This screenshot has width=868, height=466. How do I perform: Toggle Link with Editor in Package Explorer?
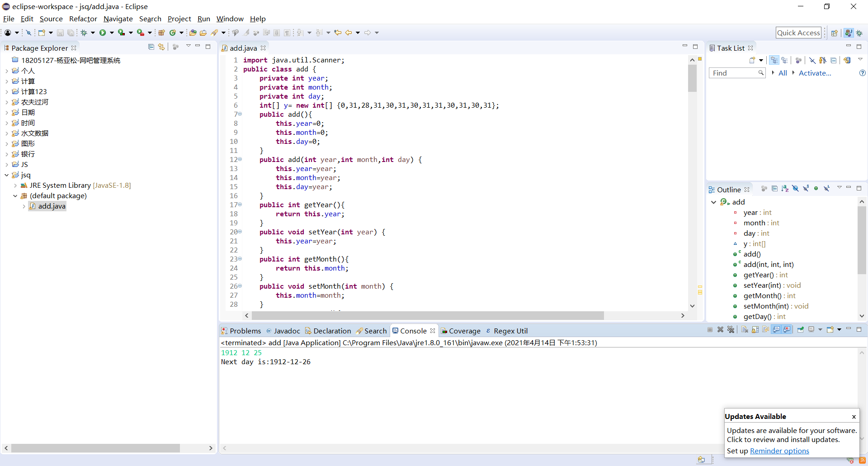point(161,47)
